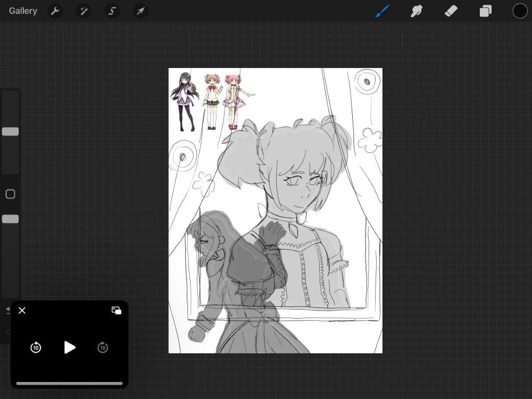Click the brush opacity slider handle

[x=10, y=219]
